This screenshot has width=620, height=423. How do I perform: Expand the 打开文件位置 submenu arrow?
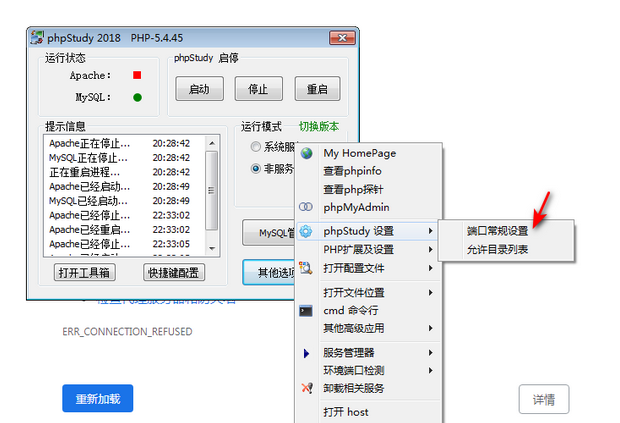click(431, 293)
